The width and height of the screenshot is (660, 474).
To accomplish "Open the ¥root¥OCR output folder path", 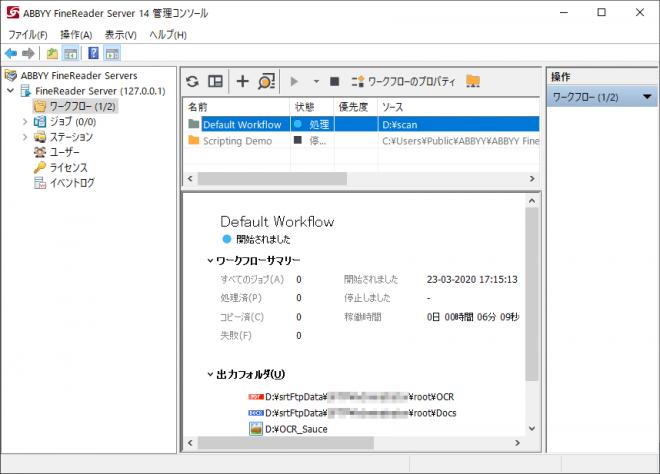I will click(x=359, y=397).
